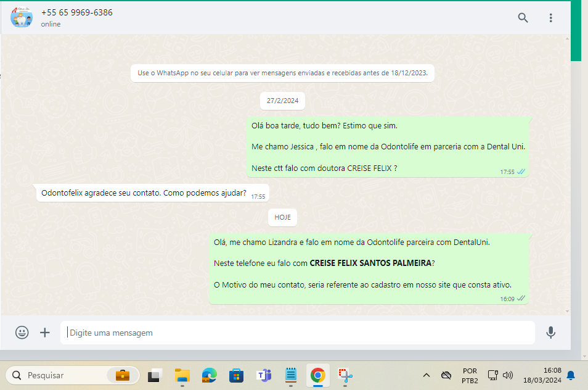Click the Odontofelix received message

tap(144, 193)
